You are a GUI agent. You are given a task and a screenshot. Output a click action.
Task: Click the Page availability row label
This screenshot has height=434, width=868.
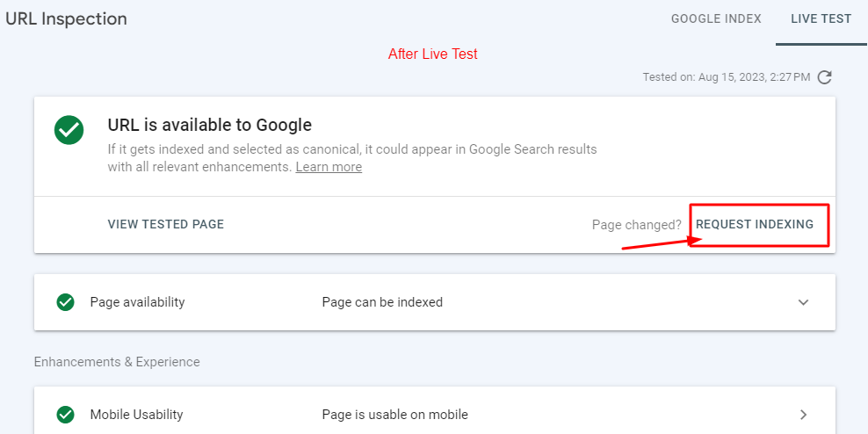coord(137,302)
